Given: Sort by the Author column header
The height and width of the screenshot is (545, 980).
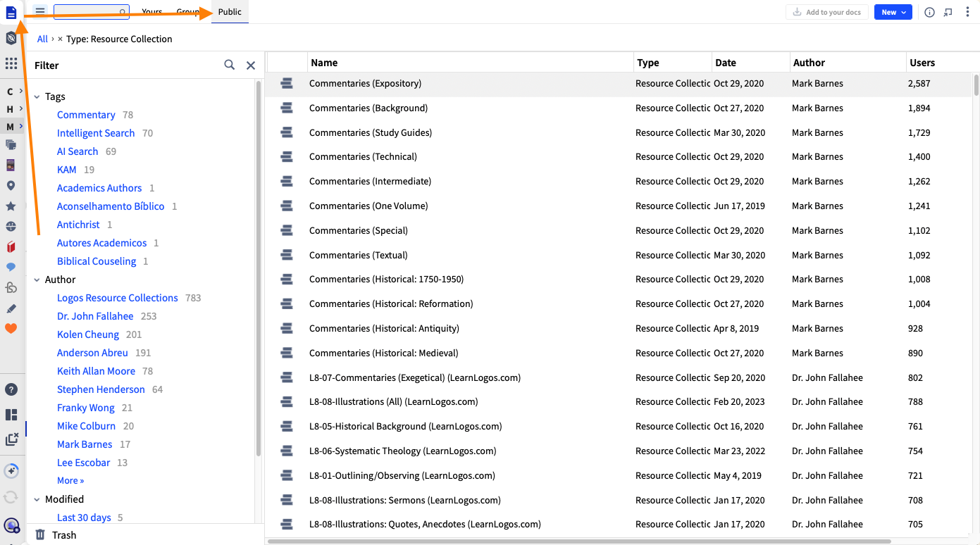Looking at the screenshot, I should [848, 63].
